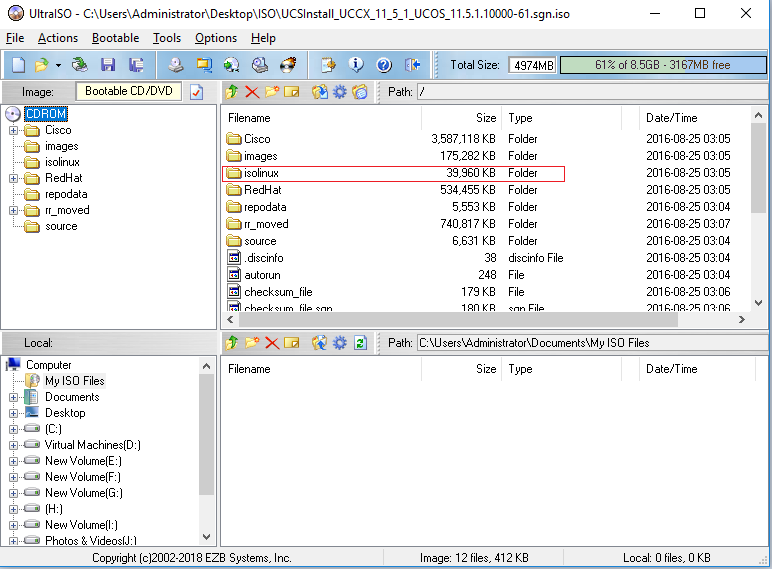Select My ISO Files in Local tree
Viewport: 772px width, 570px height.
point(74,381)
